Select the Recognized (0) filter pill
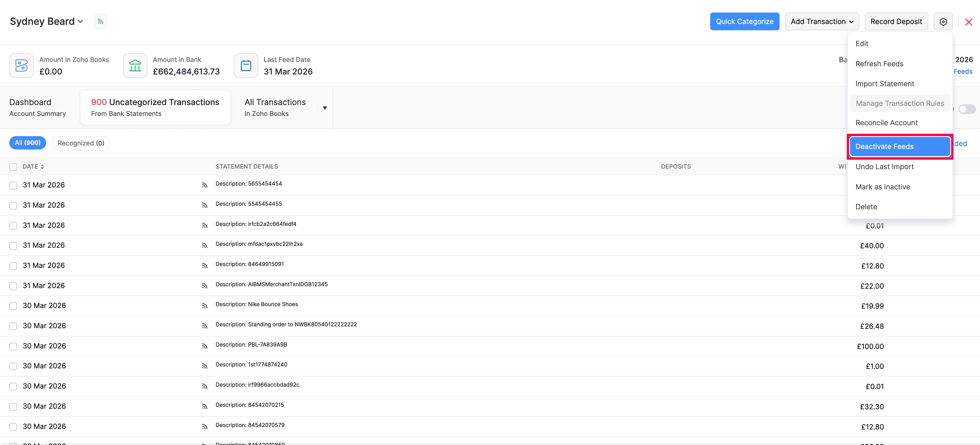The image size is (980, 445). click(x=81, y=143)
